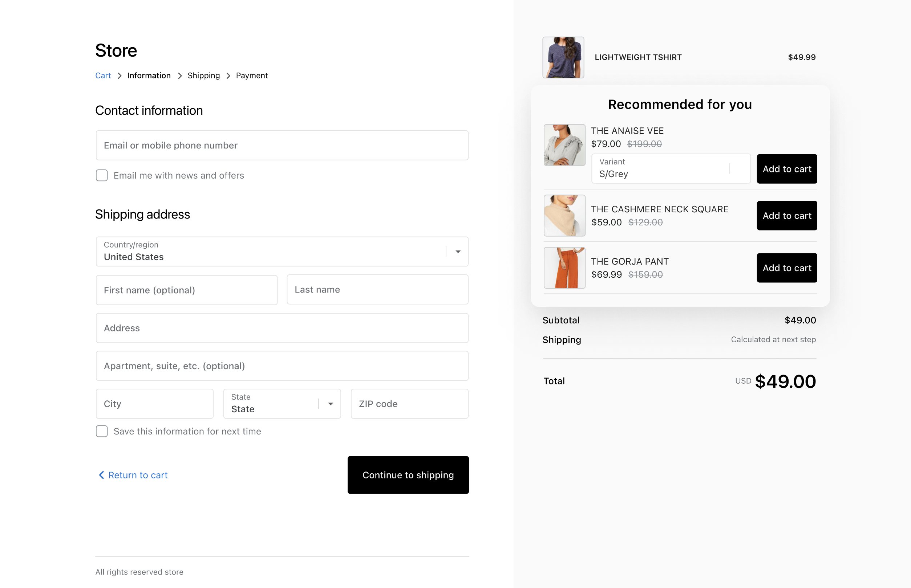This screenshot has width=911, height=588.
Task: Click Continue to shipping button
Action: coord(408,474)
